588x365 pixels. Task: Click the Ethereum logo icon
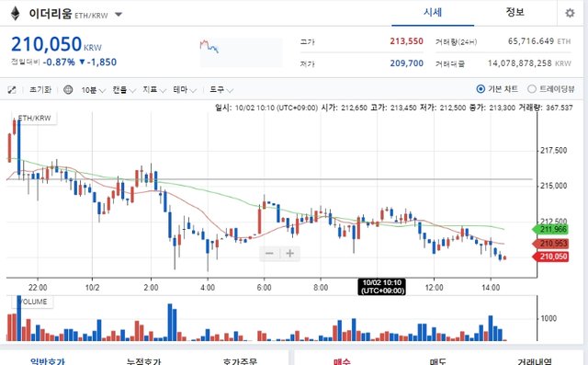coord(15,14)
